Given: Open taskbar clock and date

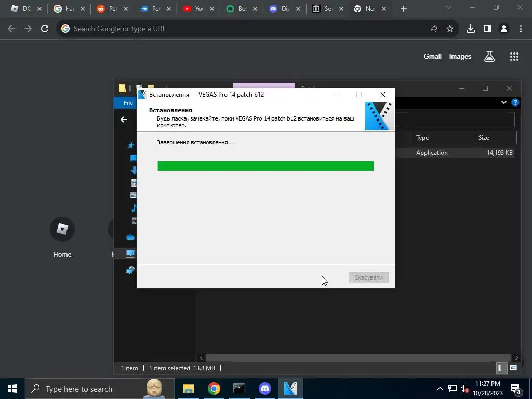Looking at the screenshot, I should pyautogui.click(x=487, y=389).
